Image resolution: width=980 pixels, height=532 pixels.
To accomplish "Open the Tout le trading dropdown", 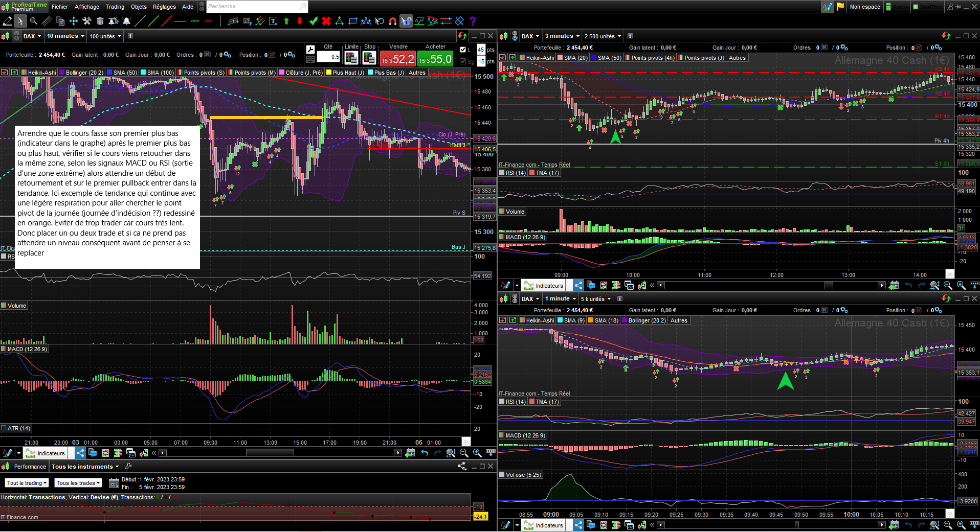I will pos(27,483).
